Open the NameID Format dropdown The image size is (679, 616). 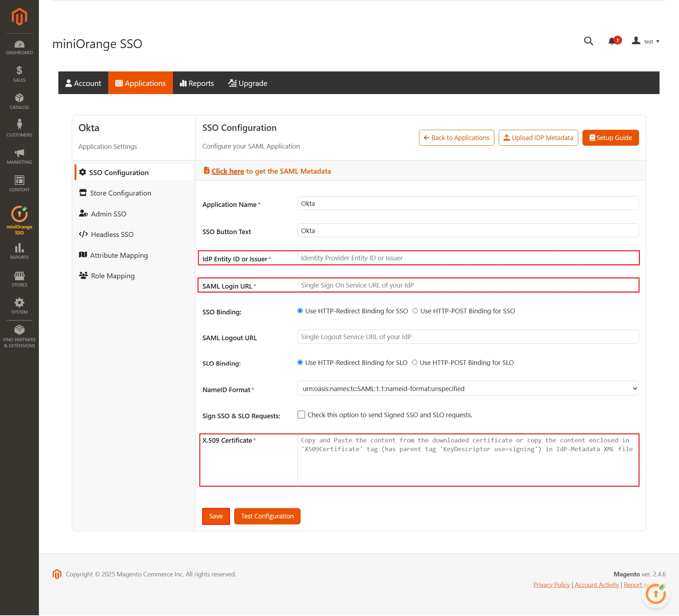click(x=467, y=388)
